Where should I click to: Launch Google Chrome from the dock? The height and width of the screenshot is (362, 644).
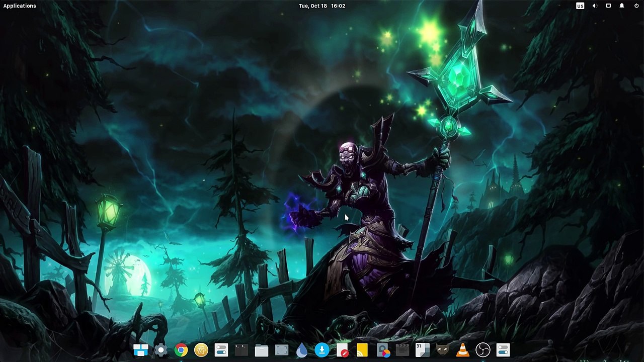(x=181, y=350)
